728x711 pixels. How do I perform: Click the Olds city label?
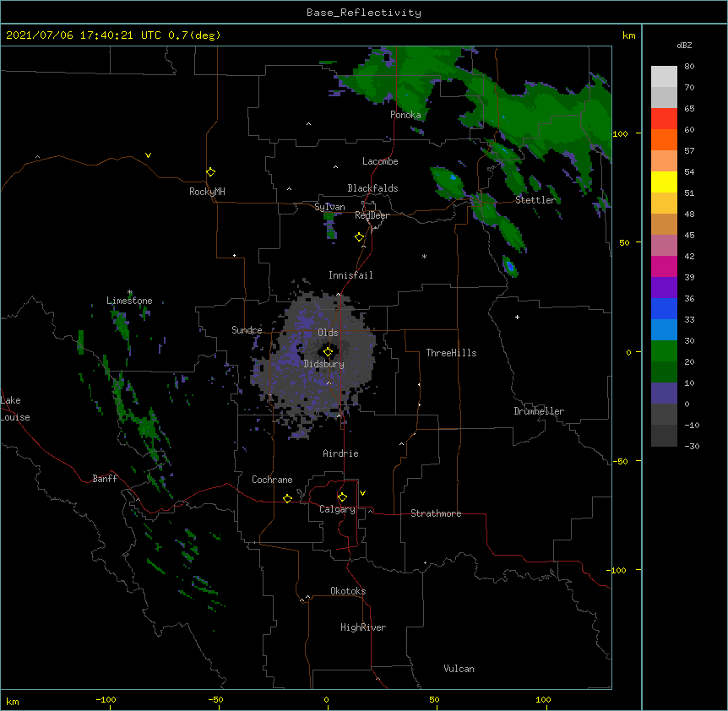328,333
